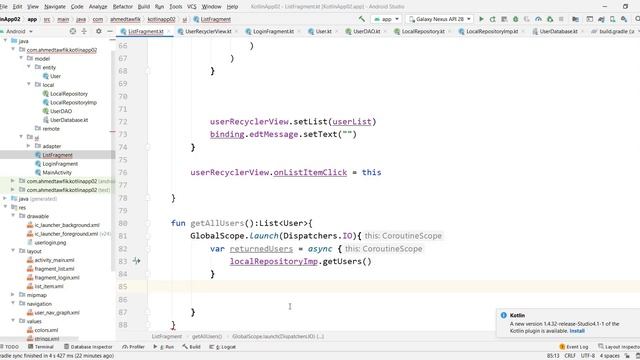Open the Build tool window
Viewport: 640px width, 360px height.
click(x=191, y=347)
